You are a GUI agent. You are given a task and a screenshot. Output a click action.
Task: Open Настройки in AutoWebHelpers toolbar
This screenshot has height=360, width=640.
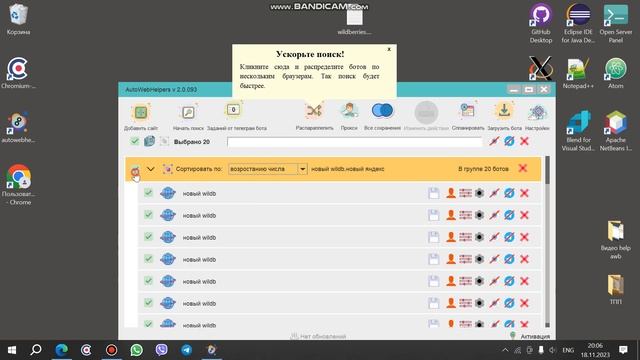(x=537, y=112)
